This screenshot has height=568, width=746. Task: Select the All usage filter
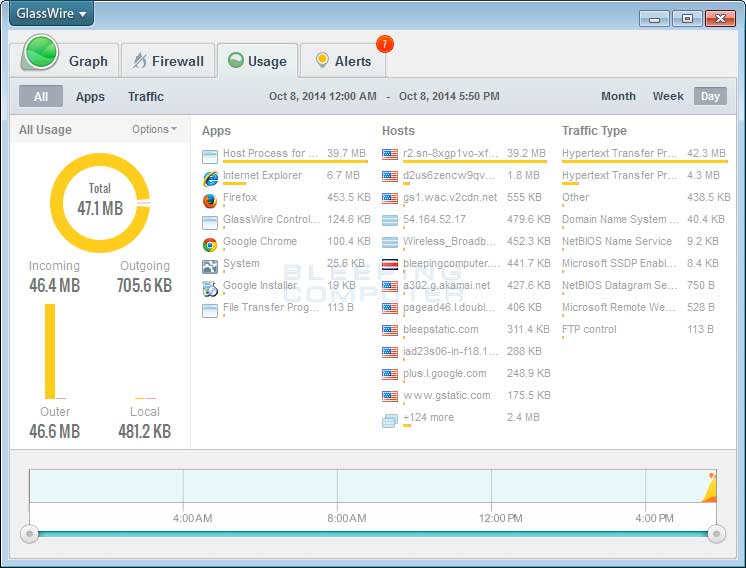click(x=41, y=97)
